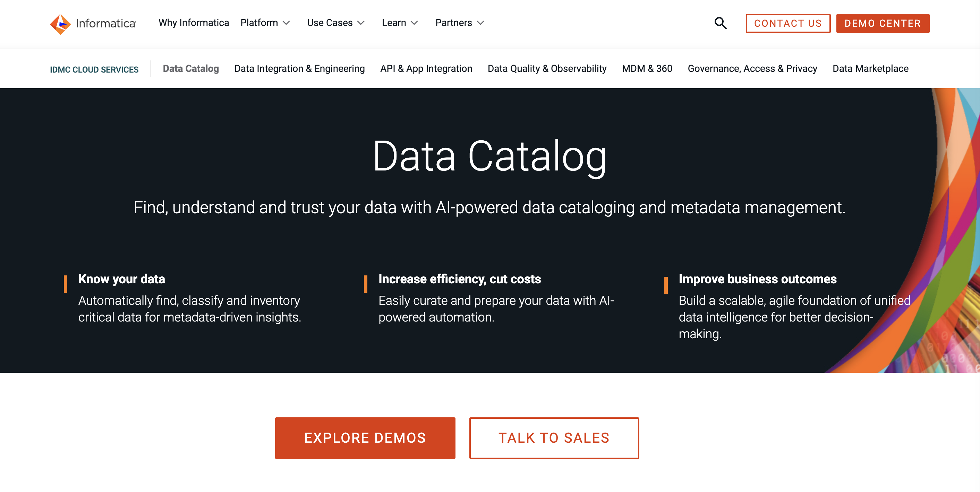Open the search magnifier icon
980x492 pixels.
point(720,23)
